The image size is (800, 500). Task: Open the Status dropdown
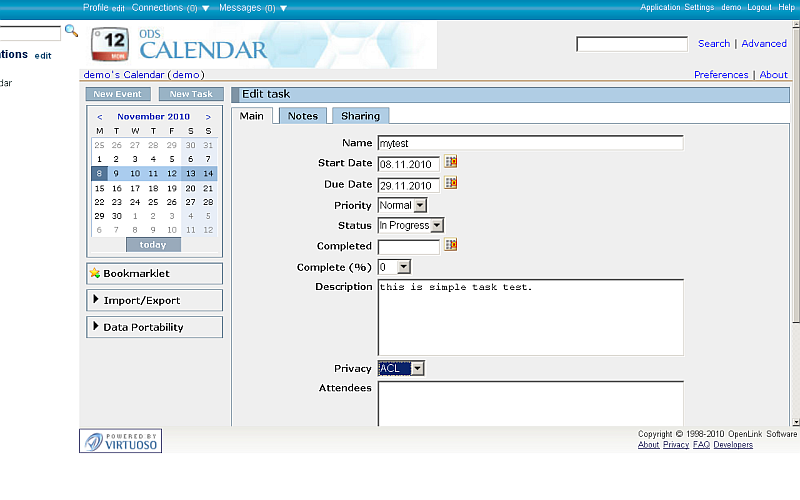tap(410, 225)
